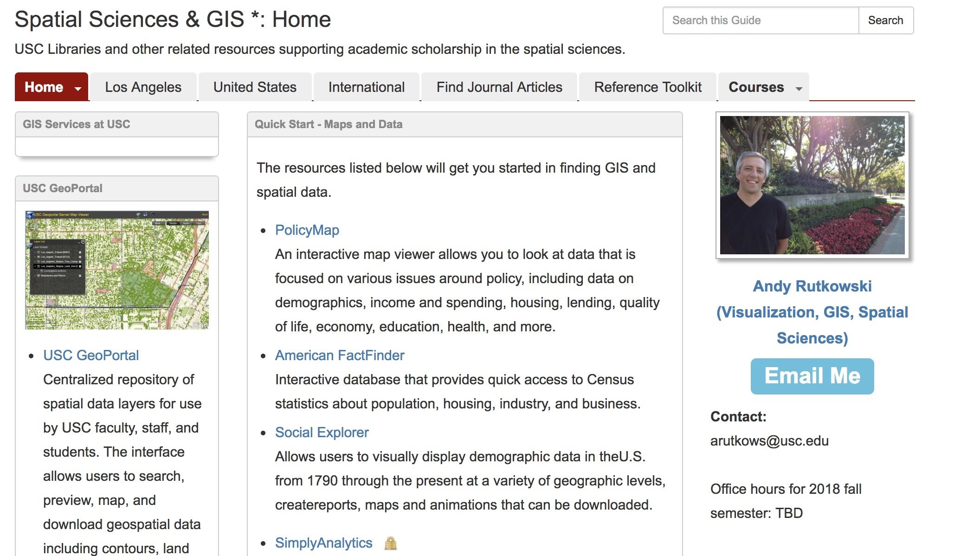Click the Email Me button
The width and height of the screenshot is (980, 556).
coord(812,376)
